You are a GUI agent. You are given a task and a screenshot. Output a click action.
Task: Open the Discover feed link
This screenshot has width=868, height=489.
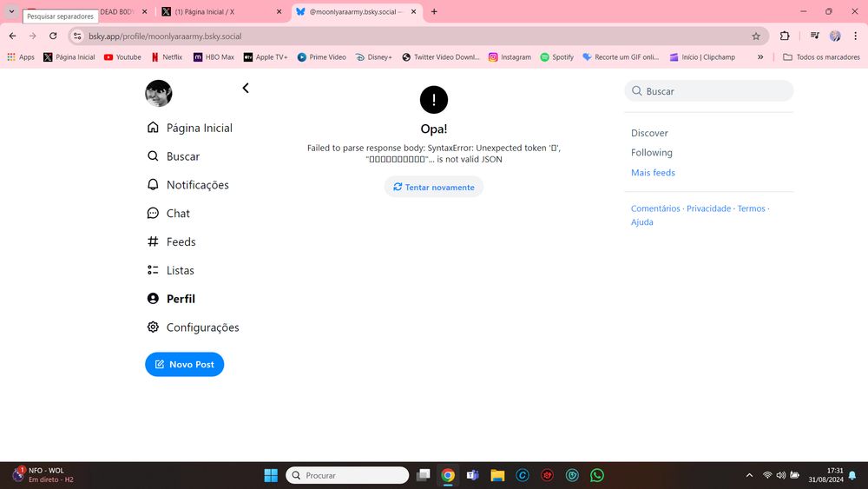tap(649, 133)
